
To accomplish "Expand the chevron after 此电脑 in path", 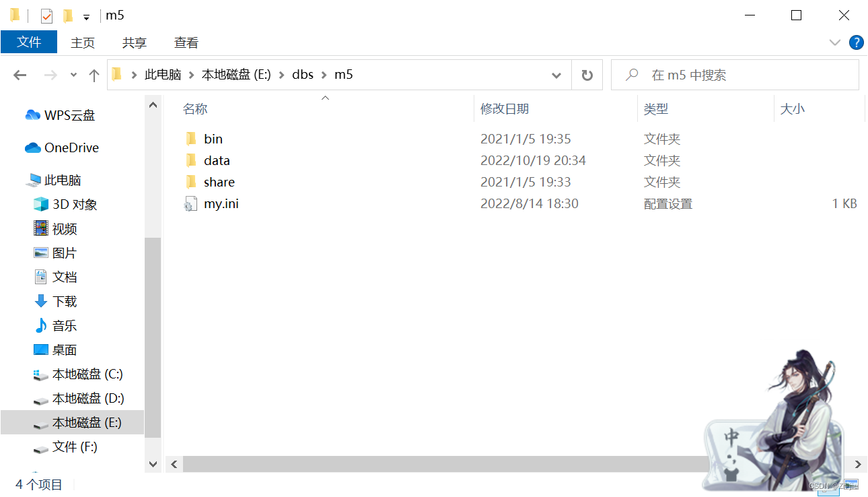I will (x=191, y=75).
